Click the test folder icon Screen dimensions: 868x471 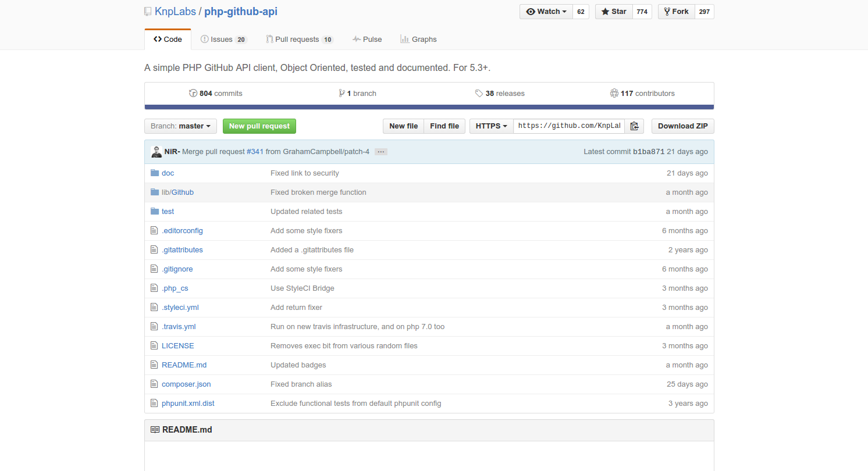click(x=155, y=211)
